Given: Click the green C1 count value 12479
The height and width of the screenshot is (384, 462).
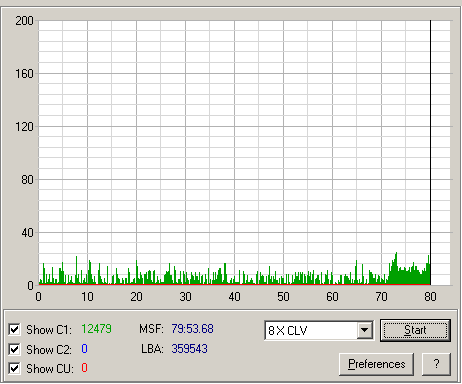Looking at the screenshot, I should pyautogui.click(x=96, y=329).
